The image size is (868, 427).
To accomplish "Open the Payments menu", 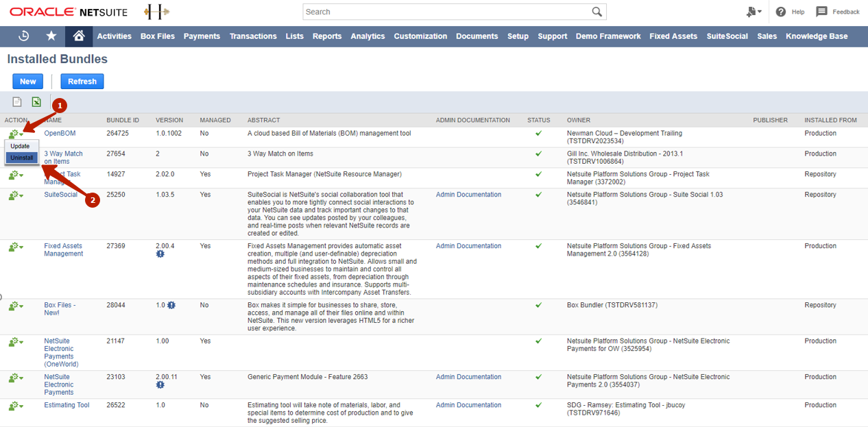I will [x=202, y=36].
